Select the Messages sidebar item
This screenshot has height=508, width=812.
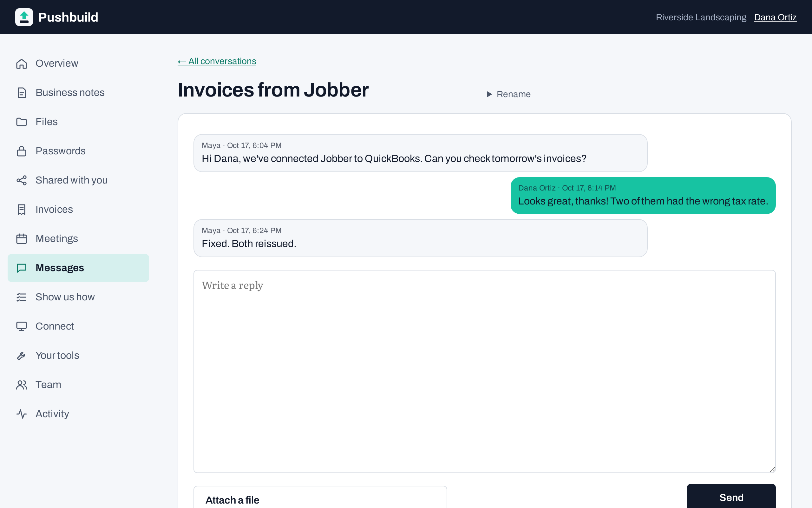tap(78, 268)
